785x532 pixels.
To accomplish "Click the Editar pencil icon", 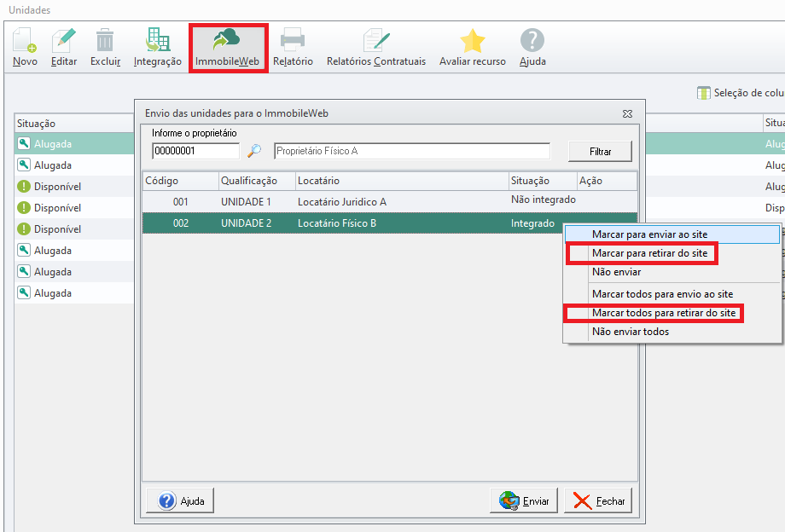I will click(x=64, y=41).
